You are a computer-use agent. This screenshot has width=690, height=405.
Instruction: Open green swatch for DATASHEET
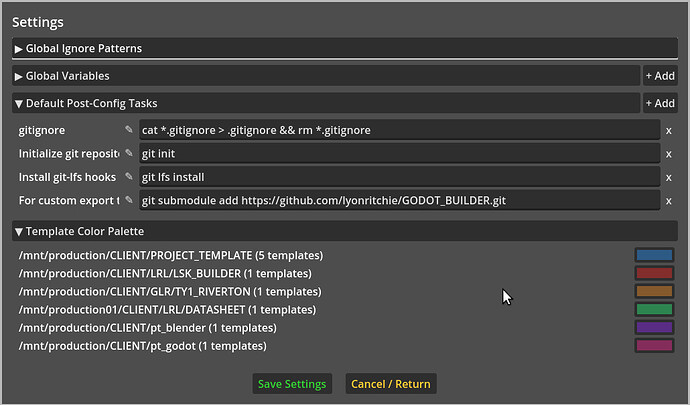[x=654, y=309]
